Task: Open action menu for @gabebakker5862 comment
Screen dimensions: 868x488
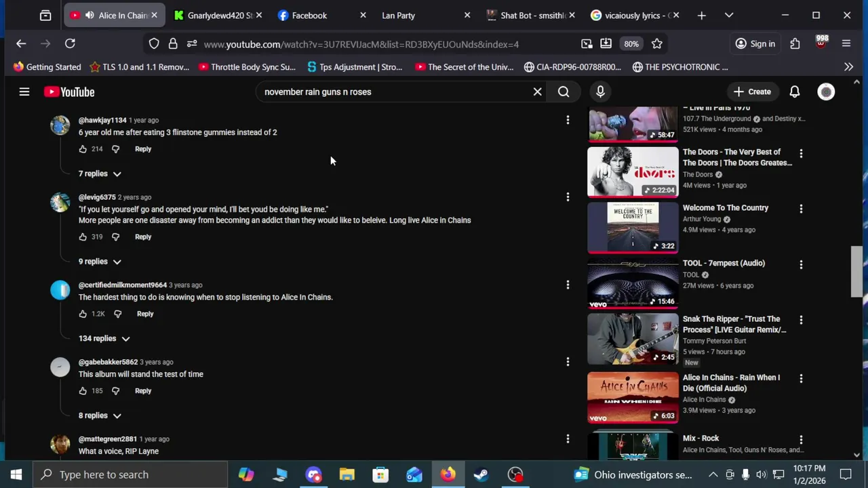Action: pyautogui.click(x=568, y=362)
